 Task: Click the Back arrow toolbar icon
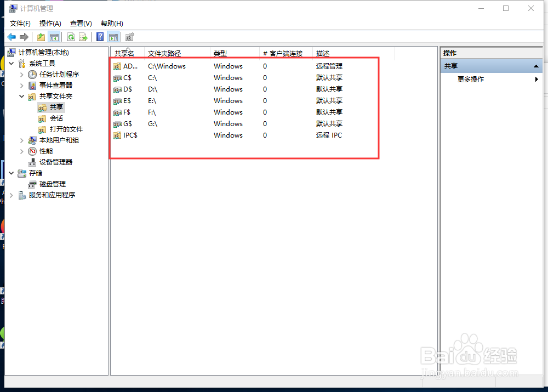pyautogui.click(x=12, y=37)
